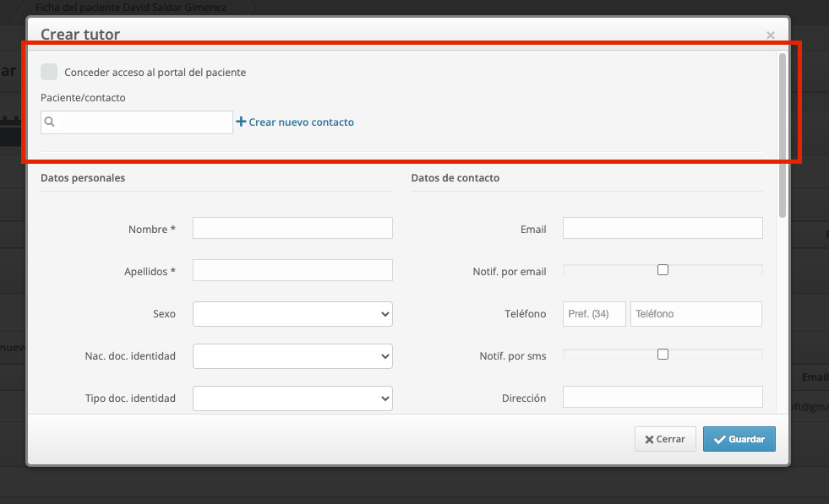Click the Dirección input field
829x504 pixels.
(663, 397)
